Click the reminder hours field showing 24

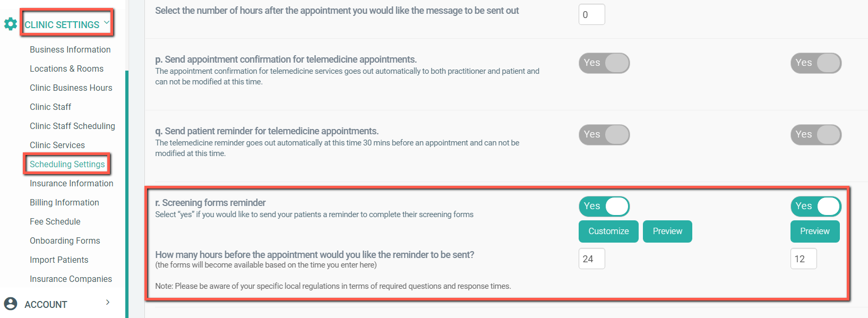[x=591, y=259]
